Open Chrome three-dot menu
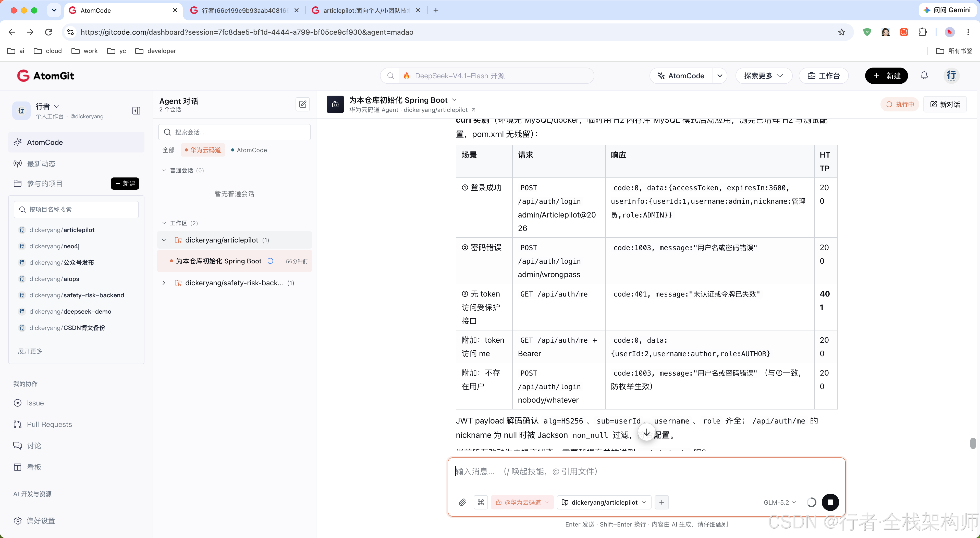This screenshot has height=538, width=980. coord(968,32)
